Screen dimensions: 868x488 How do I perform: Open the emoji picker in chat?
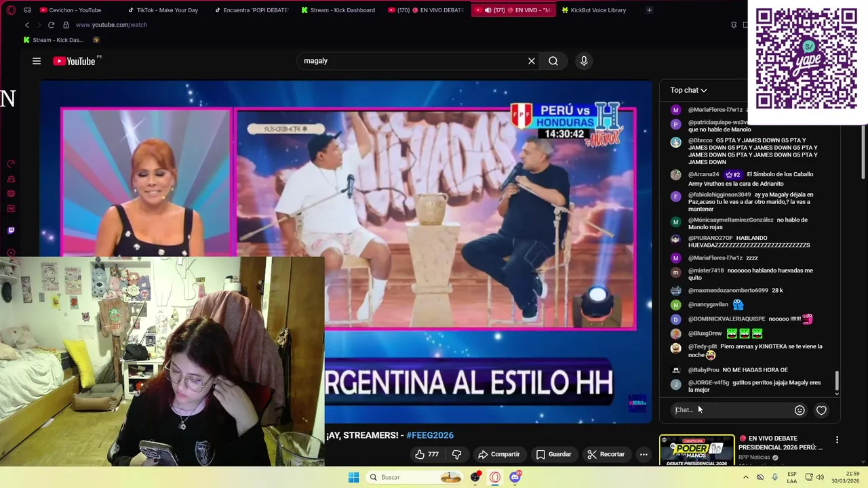[x=800, y=410]
